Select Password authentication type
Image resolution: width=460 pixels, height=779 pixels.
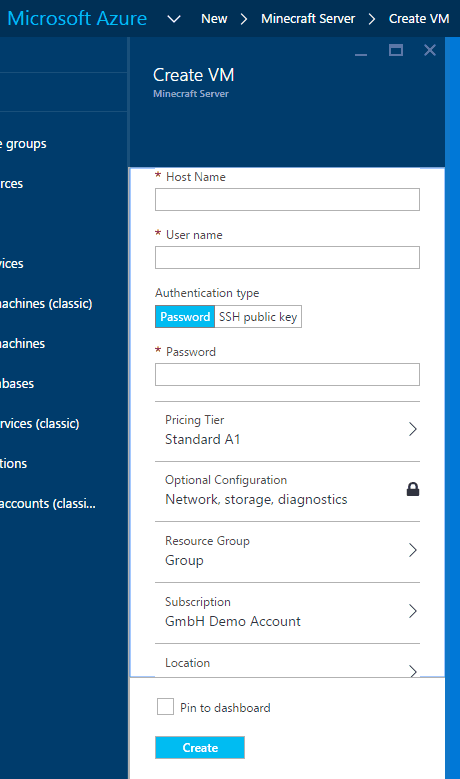185,316
